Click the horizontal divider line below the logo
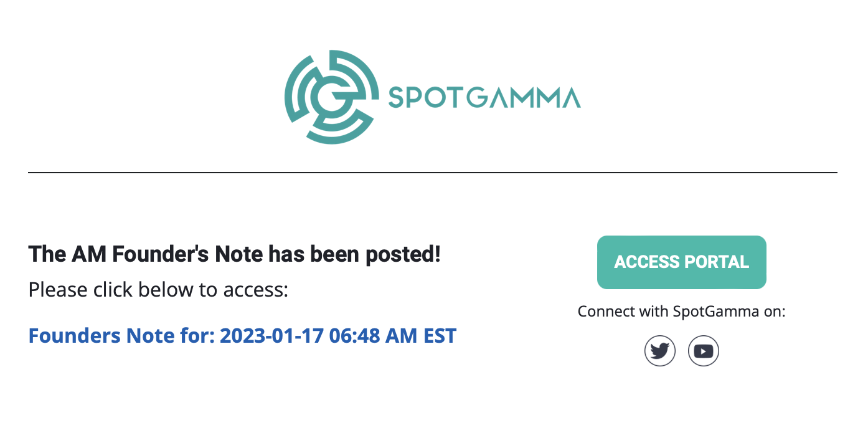Screen dimensions: 868x425 click(x=433, y=172)
